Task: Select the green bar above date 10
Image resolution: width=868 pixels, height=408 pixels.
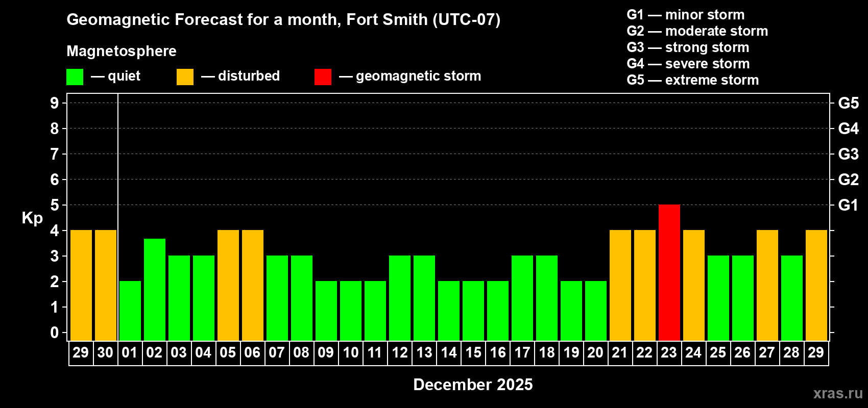Action: pos(350,311)
